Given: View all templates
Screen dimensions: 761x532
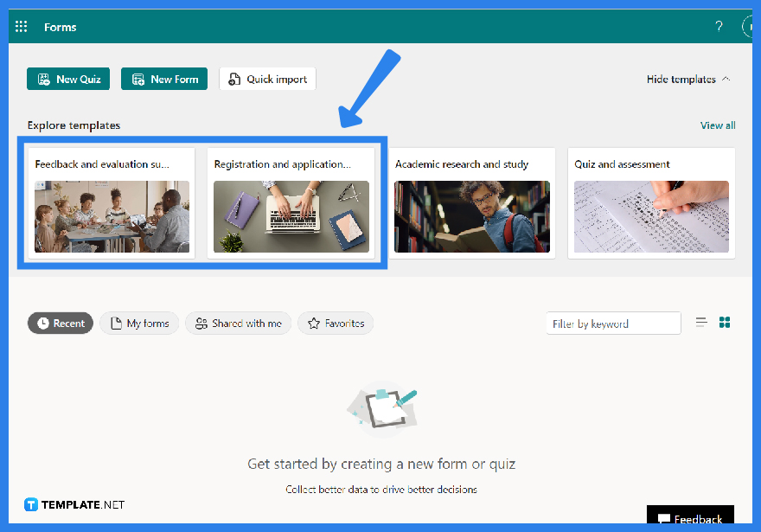Looking at the screenshot, I should coord(718,125).
